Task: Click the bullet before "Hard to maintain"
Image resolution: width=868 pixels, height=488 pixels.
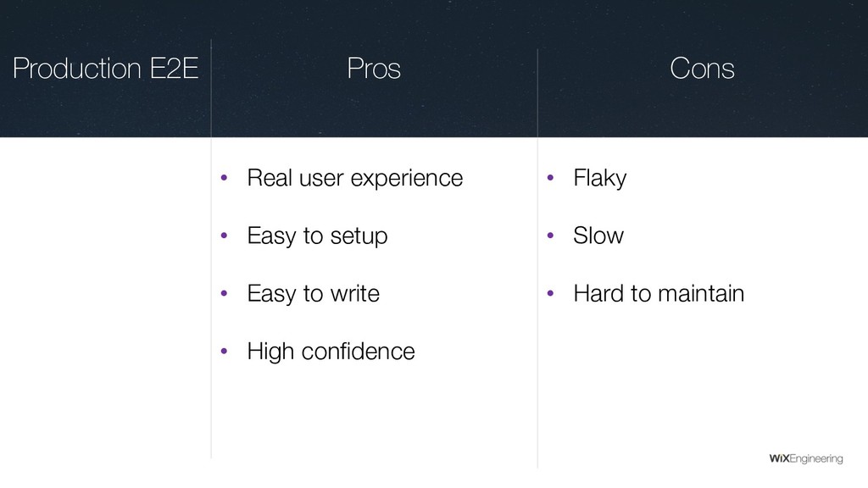Action: [549, 293]
